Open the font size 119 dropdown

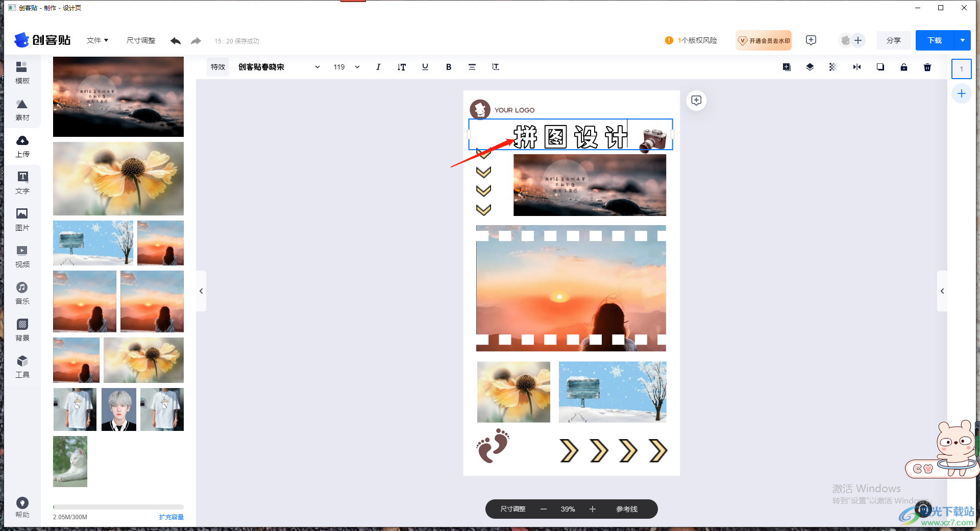tap(347, 67)
